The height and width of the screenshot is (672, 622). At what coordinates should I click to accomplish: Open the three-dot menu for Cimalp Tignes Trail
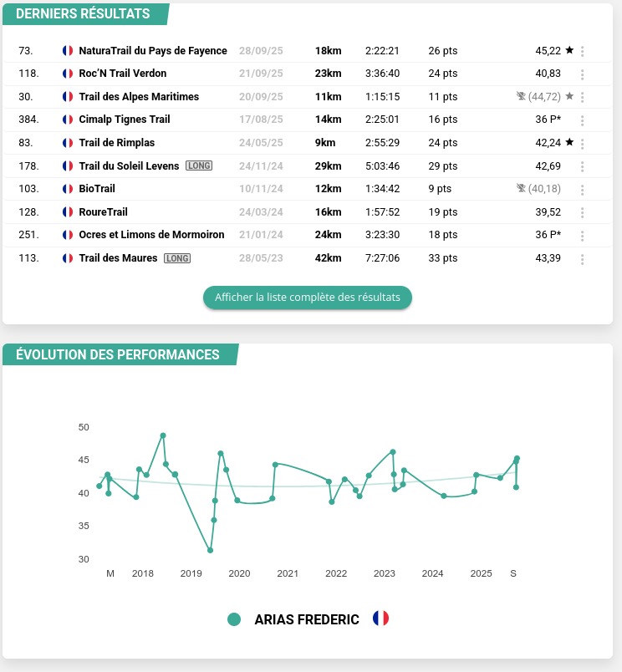point(583,120)
